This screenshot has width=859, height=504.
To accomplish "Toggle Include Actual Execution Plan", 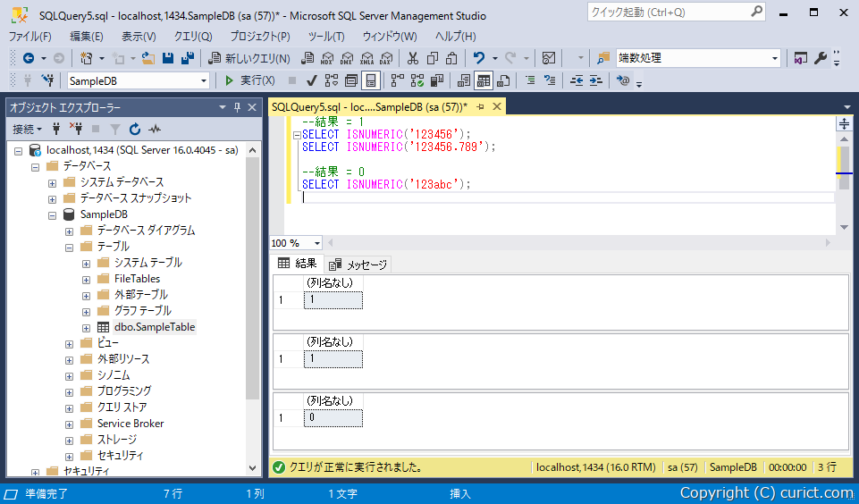I will click(x=398, y=81).
